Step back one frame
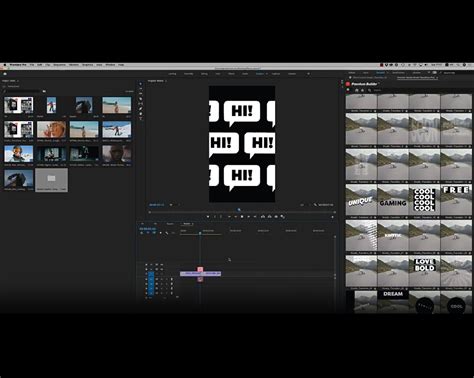The width and height of the screenshot is (474, 378). [236, 217]
